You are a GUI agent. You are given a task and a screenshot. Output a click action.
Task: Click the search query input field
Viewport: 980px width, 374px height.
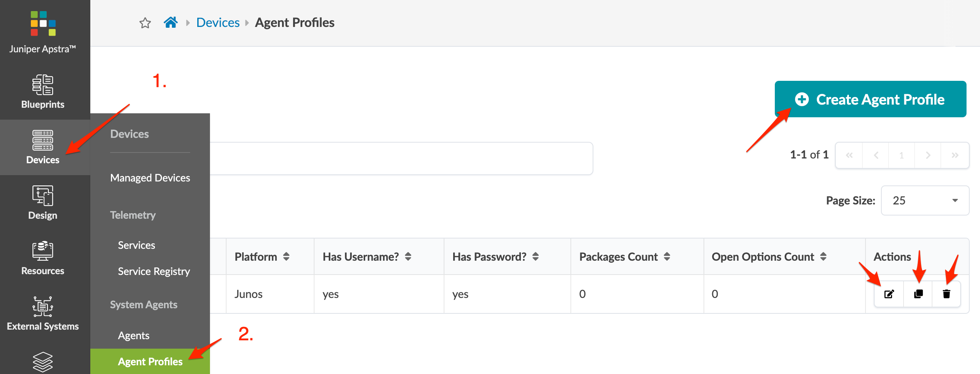[400, 158]
